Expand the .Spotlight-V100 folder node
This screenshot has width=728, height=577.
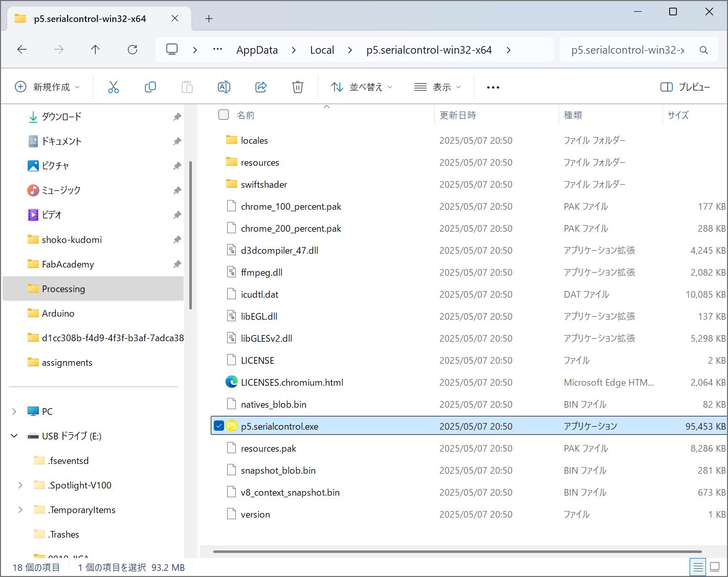[x=20, y=485]
